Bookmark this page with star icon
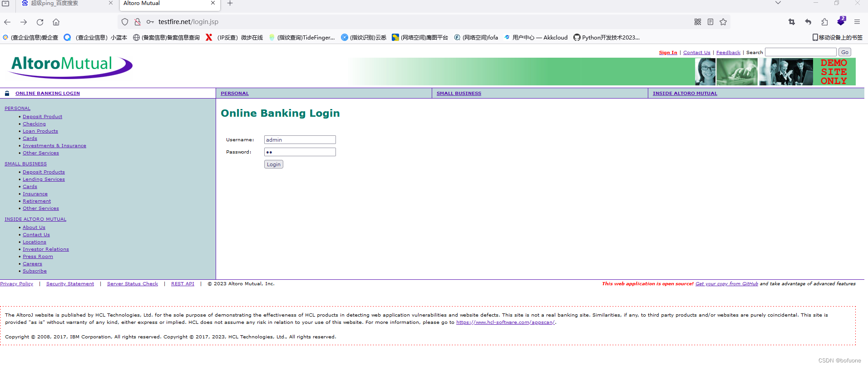 coord(723,22)
